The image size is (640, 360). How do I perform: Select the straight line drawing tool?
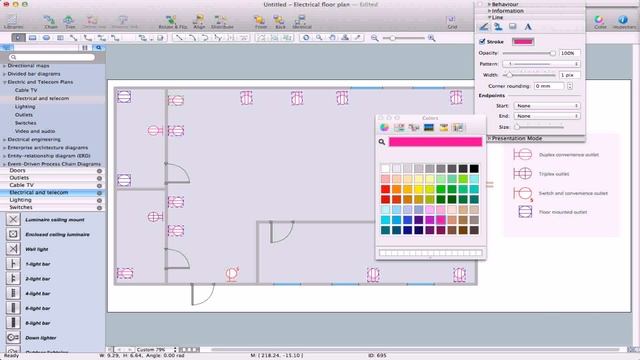178,38
